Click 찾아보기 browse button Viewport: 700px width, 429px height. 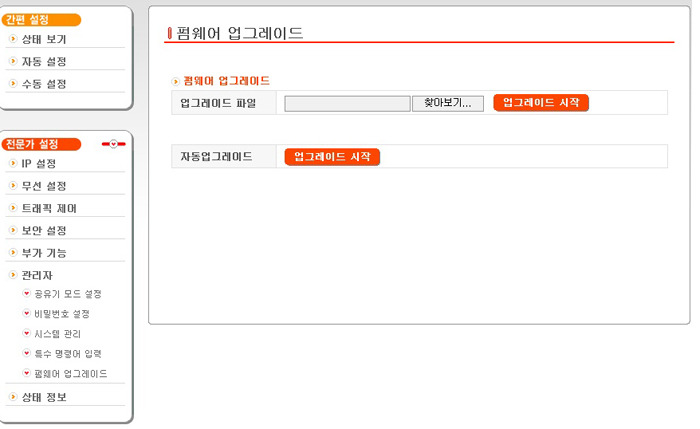(448, 104)
